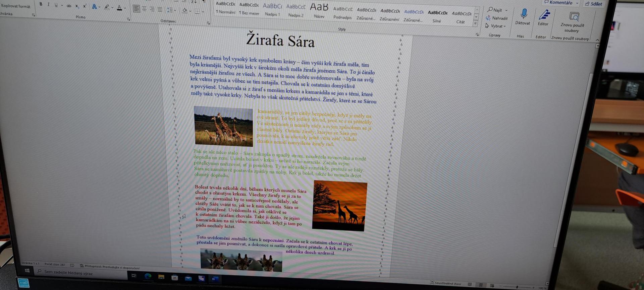
Task: Adjust the zoom slider
Action: (517, 287)
